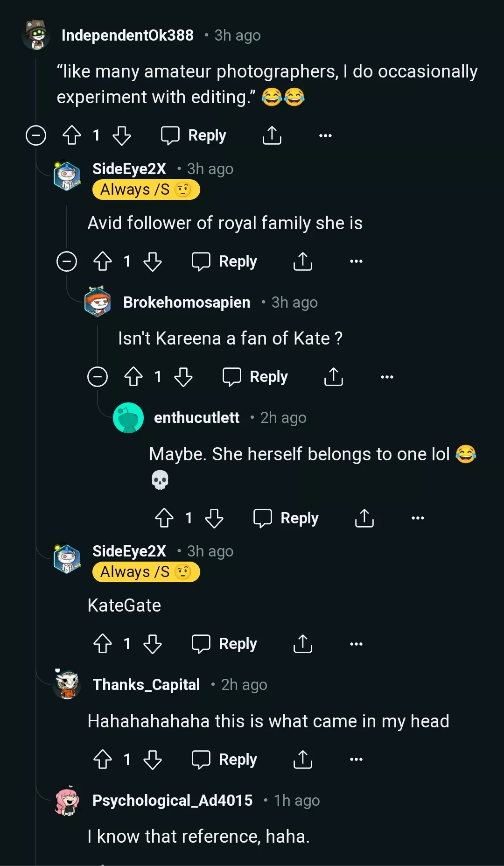Upvote IndependentOk388's comment
The width and height of the screenshot is (504, 866).
(72, 135)
